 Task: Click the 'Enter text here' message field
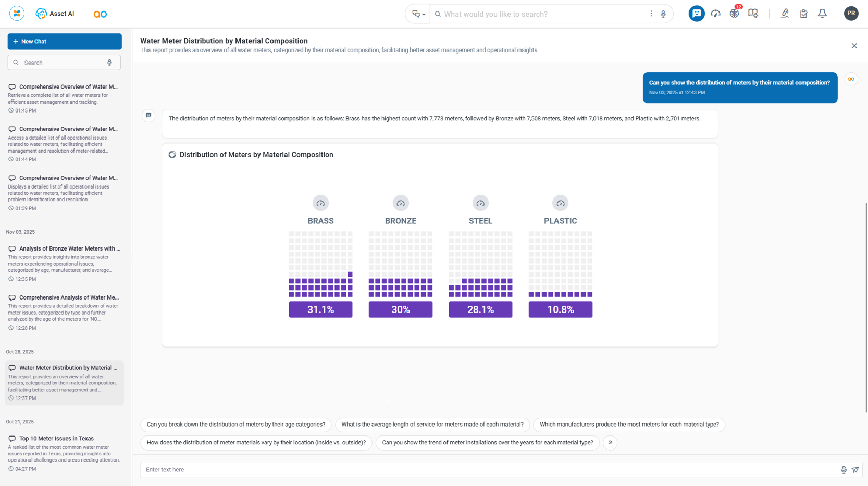[x=490, y=470]
